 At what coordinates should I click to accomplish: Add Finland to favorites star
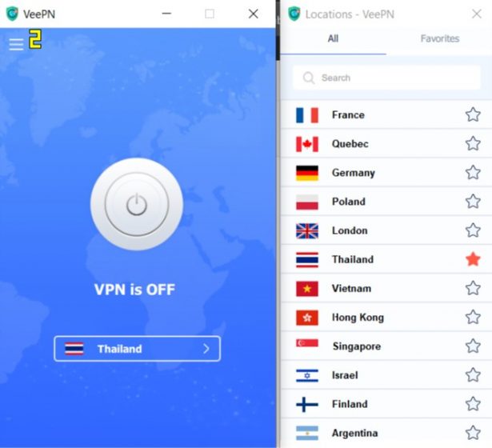[473, 404]
